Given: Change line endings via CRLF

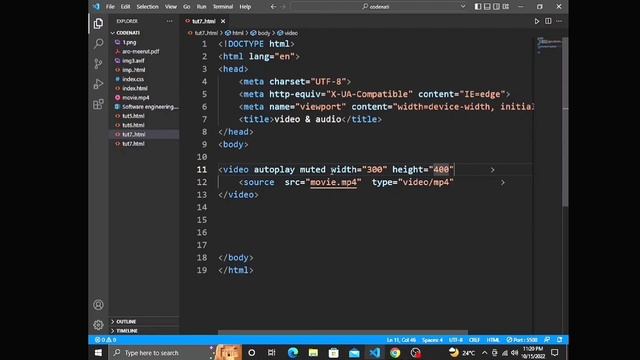Looking at the screenshot, I should point(474,340).
